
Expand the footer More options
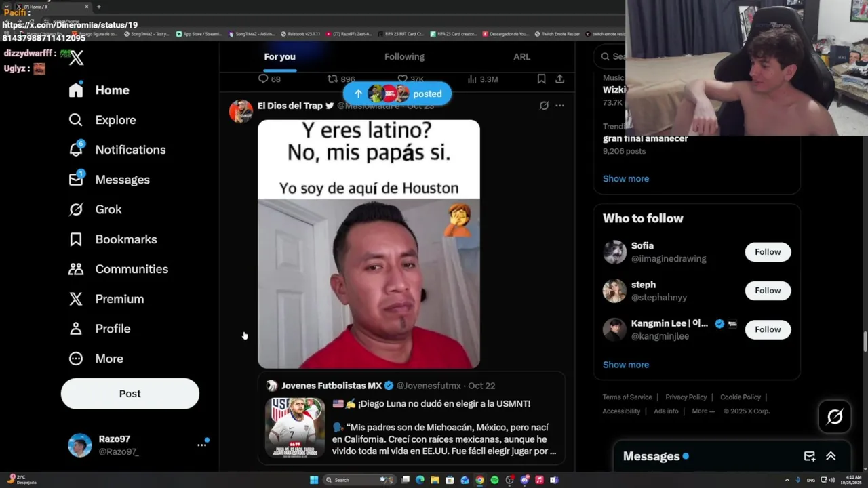coord(703,411)
